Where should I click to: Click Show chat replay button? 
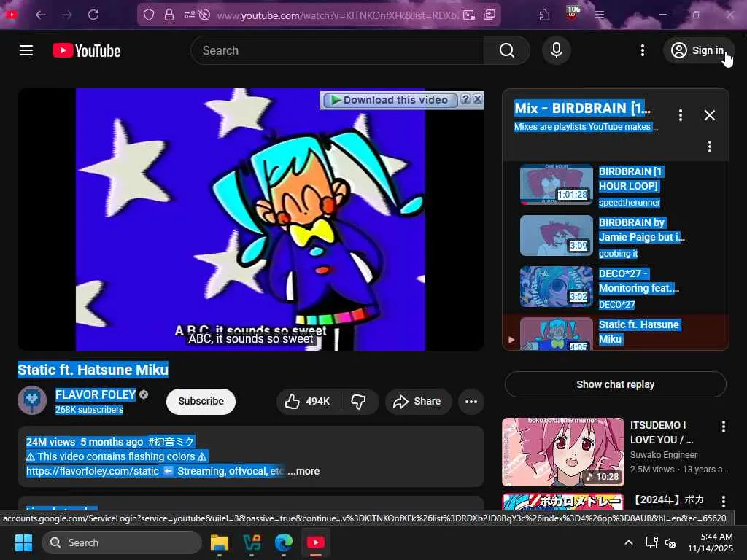tap(615, 384)
